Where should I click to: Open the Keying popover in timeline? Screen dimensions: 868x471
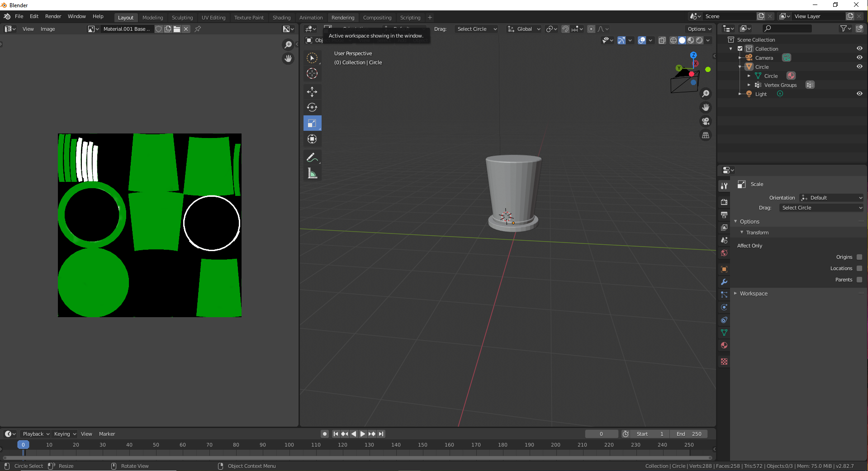click(65, 434)
